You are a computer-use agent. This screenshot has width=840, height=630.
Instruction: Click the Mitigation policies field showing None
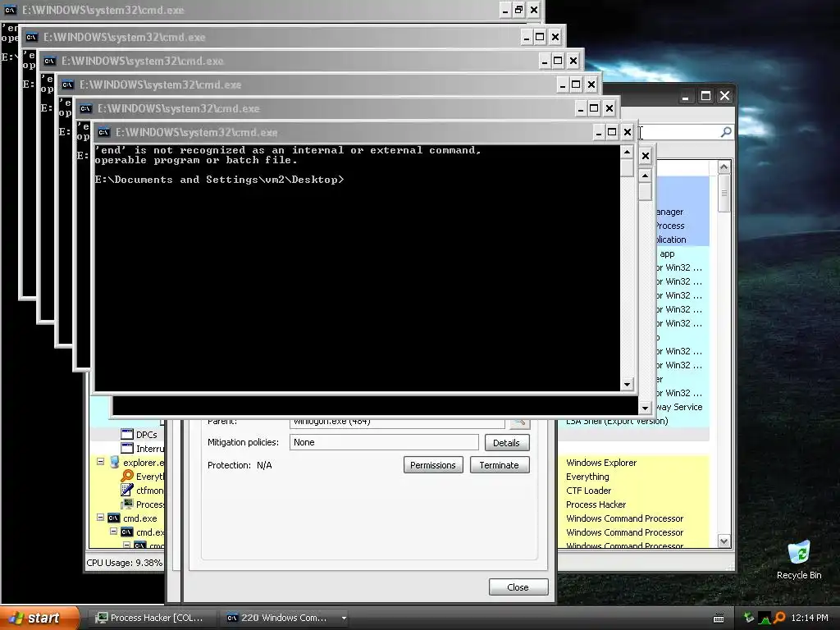pos(384,442)
